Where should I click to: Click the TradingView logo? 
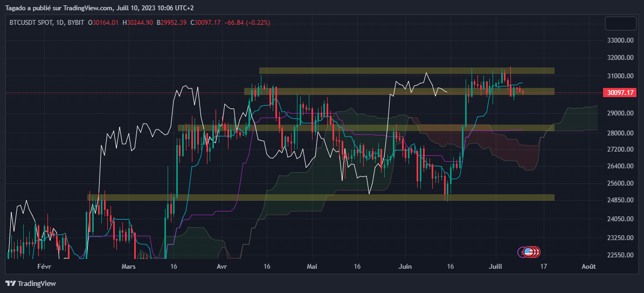pyautogui.click(x=30, y=283)
